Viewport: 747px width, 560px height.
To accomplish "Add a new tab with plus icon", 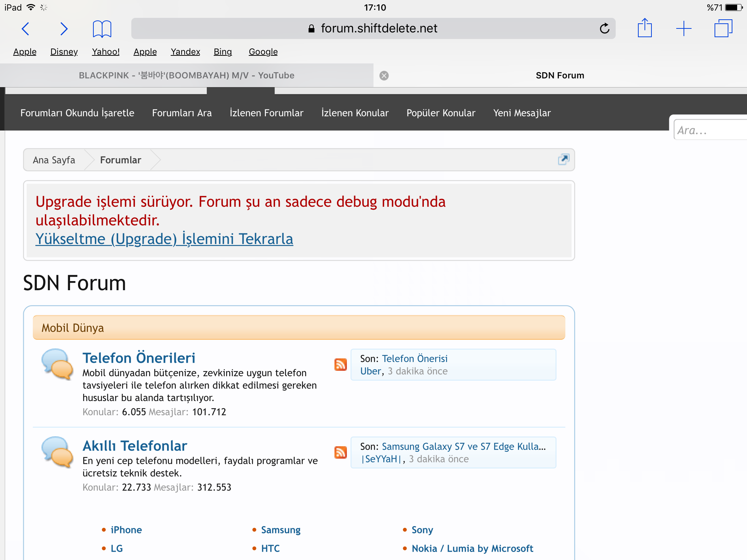I will click(x=684, y=28).
